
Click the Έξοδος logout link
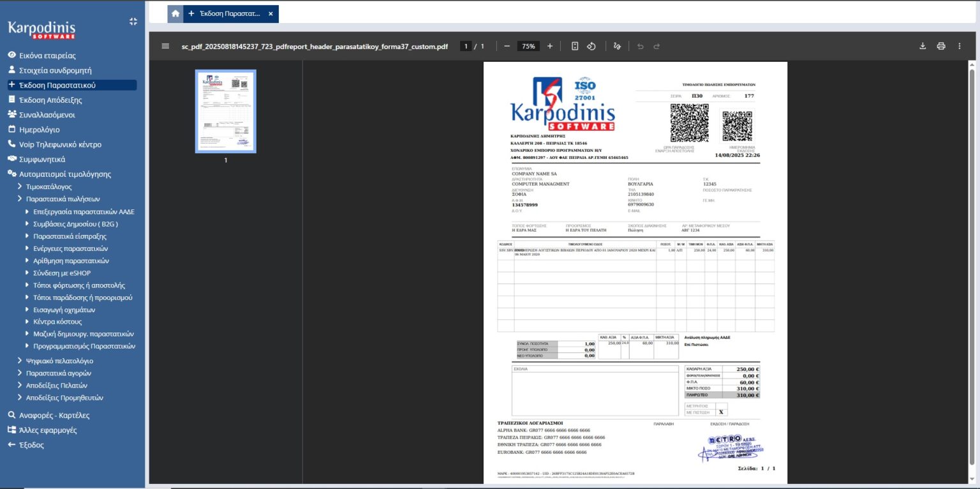point(31,445)
